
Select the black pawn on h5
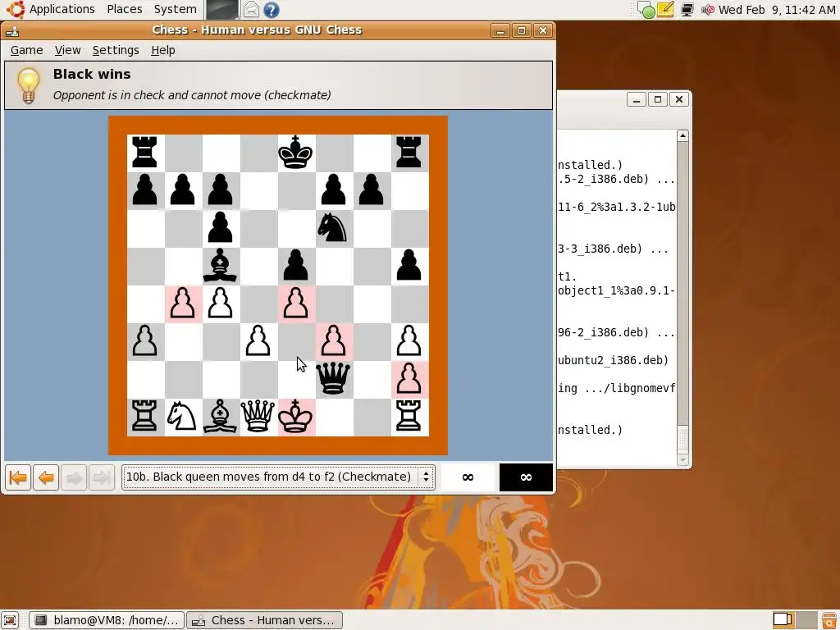click(409, 266)
